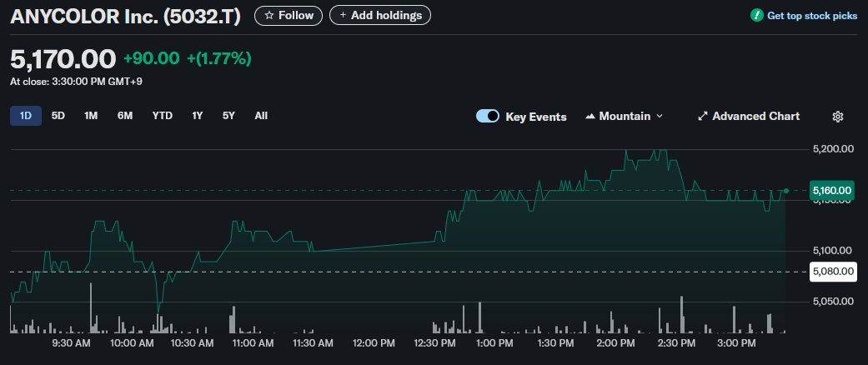Click the +90.00 price change value
This screenshot has height=365, width=868.
pyautogui.click(x=152, y=58)
